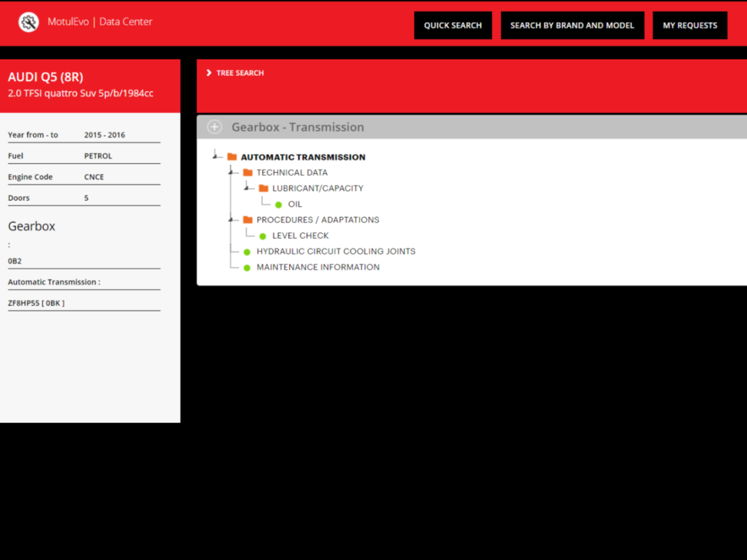Open MY REQUESTS
Screen dimensions: 747x560
click(x=690, y=25)
